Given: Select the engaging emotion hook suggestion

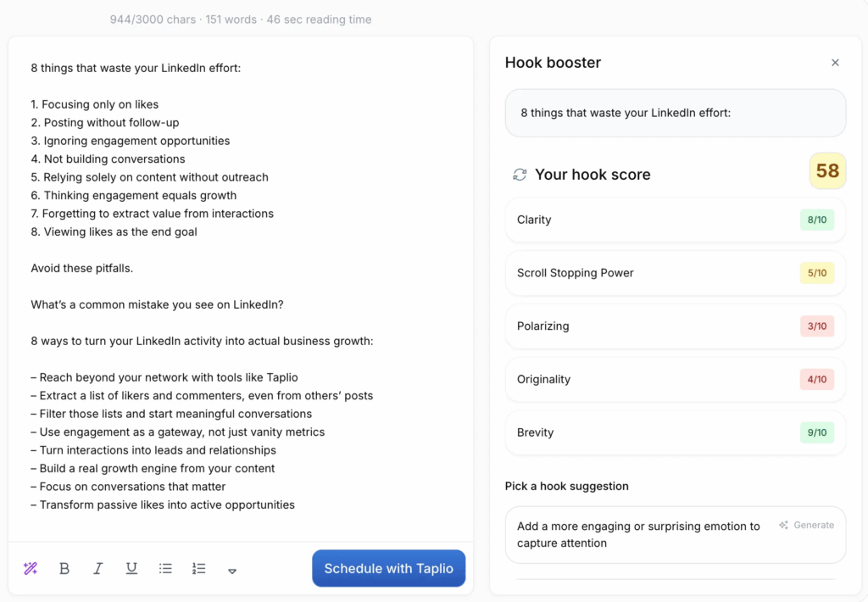Looking at the screenshot, I should (638, 534).
